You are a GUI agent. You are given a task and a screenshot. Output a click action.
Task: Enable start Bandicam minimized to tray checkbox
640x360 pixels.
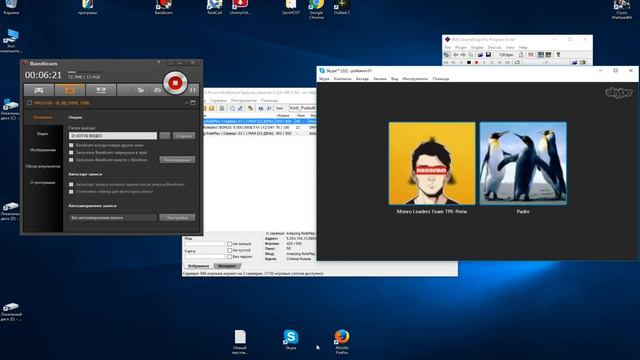(71, 153)
